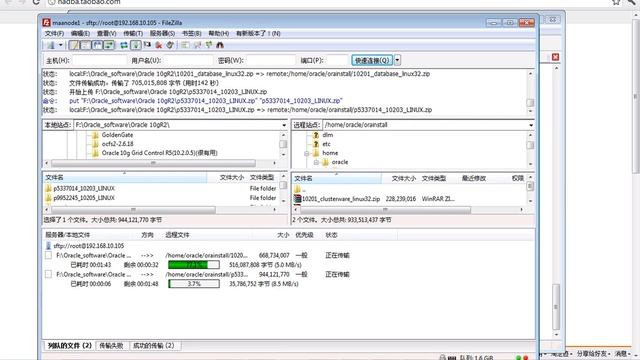The width and height of the screenshot is (640, 360).
Task: Disconnect from the current server icon
Action: (158, 45)
